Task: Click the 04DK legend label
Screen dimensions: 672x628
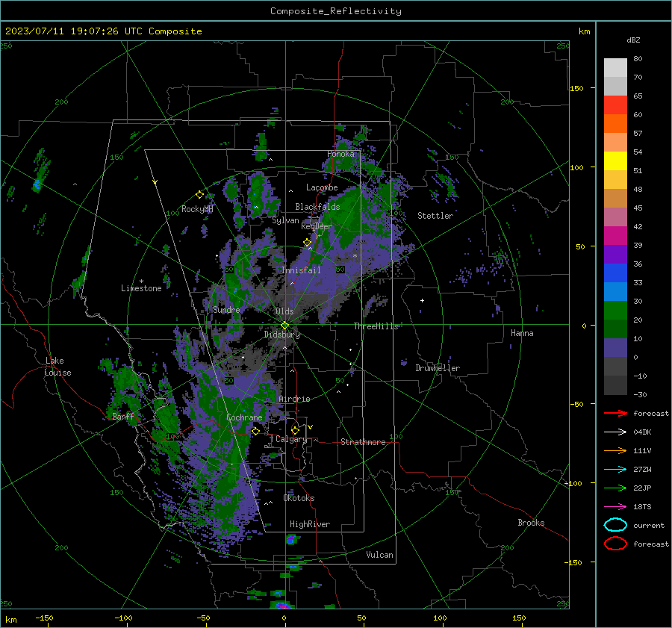Action: point(642,432)
